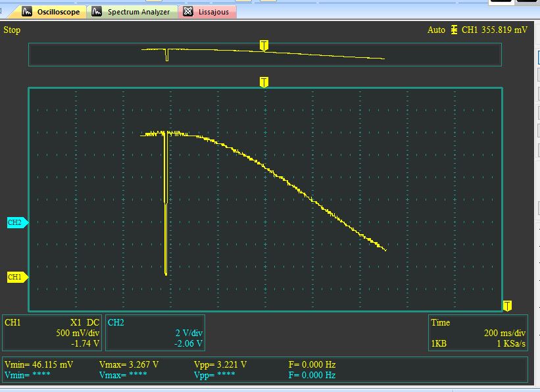The width and height of the screenshot is (540, 392).
Task: Click the trigger symbol beside the Auto indicator
Action: point(454,30)
